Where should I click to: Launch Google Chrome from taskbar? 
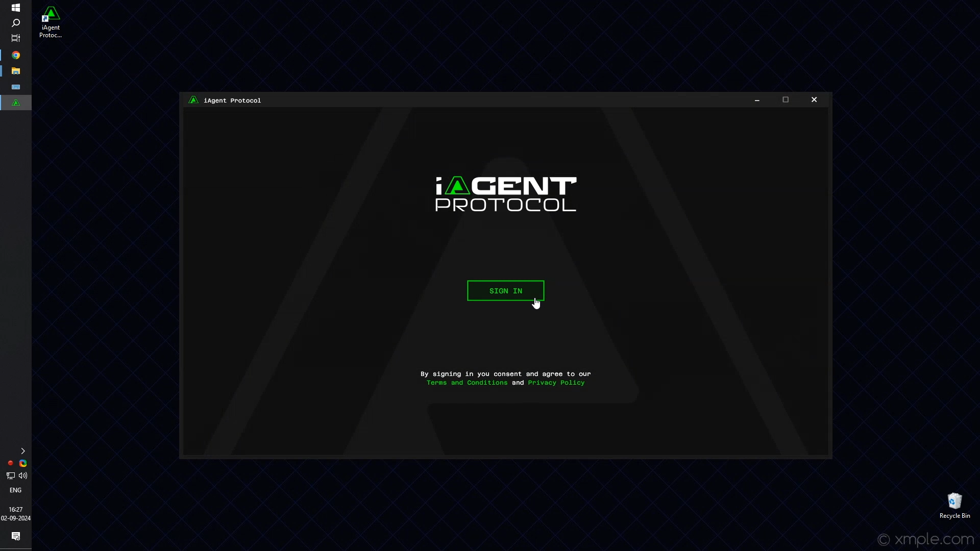click(x=16, y=55)
